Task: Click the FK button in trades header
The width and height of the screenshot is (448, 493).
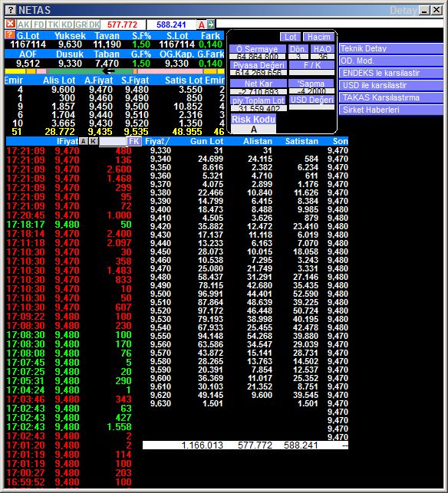Action: pos(134,141)
